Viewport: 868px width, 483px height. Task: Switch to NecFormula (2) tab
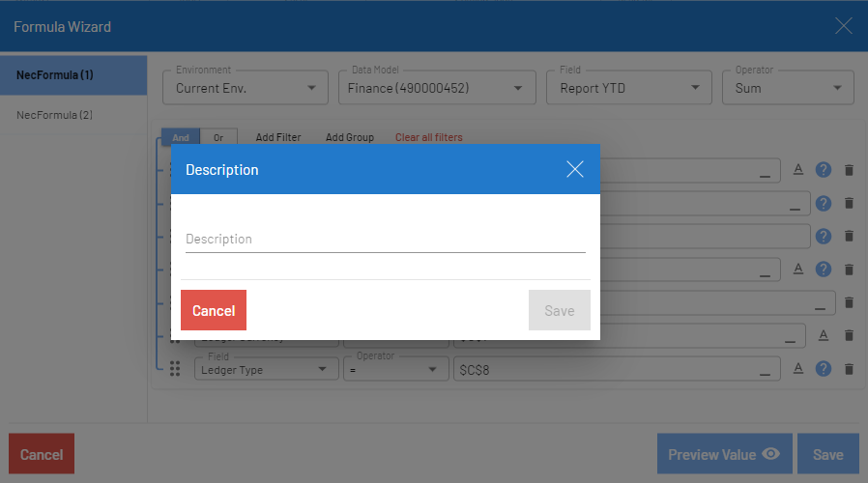(73, 115)
